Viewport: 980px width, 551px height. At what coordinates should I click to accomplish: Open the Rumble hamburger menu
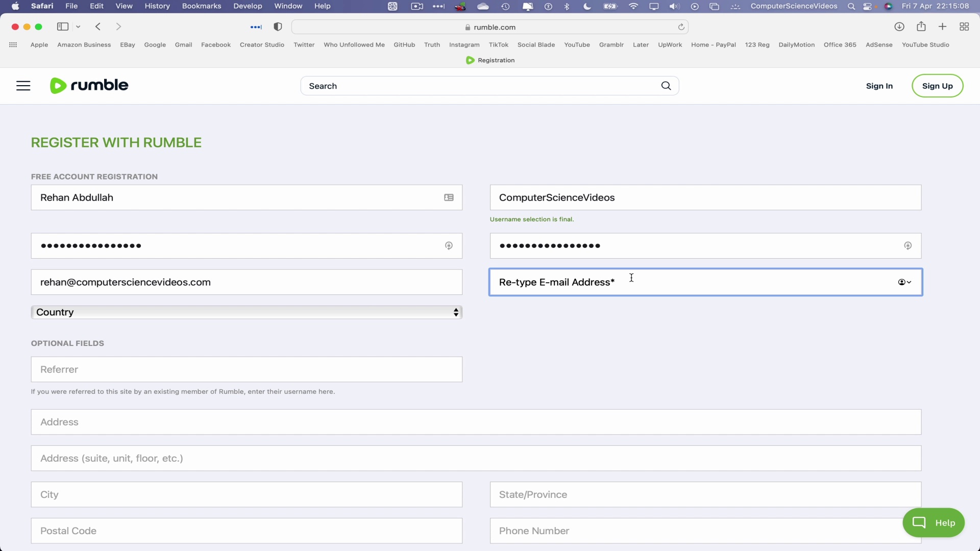pos(23,86)
